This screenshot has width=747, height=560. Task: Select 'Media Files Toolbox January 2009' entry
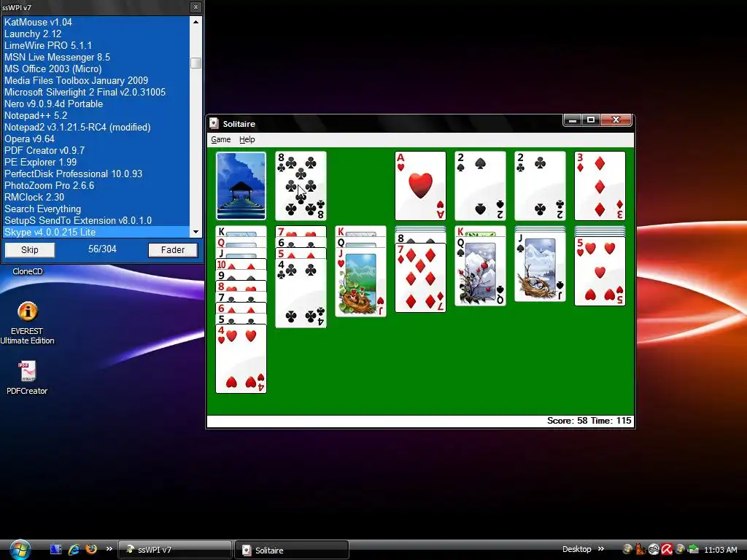[96, 80]
